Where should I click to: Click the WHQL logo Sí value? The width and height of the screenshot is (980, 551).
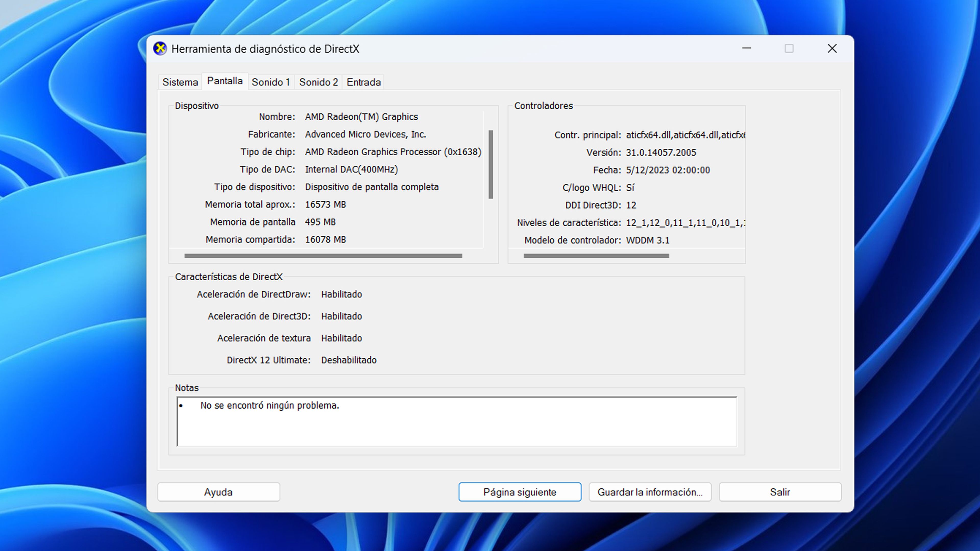click(x=630, y=187)
